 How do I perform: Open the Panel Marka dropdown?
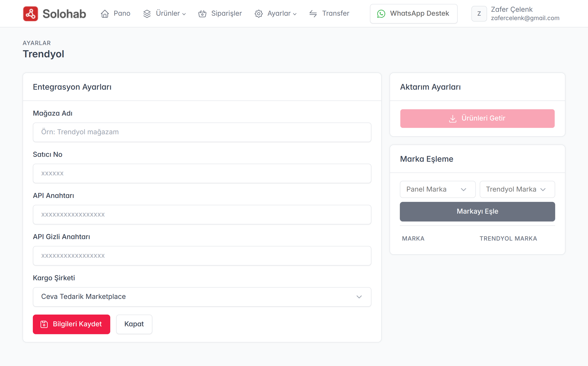tap(438, 189)
